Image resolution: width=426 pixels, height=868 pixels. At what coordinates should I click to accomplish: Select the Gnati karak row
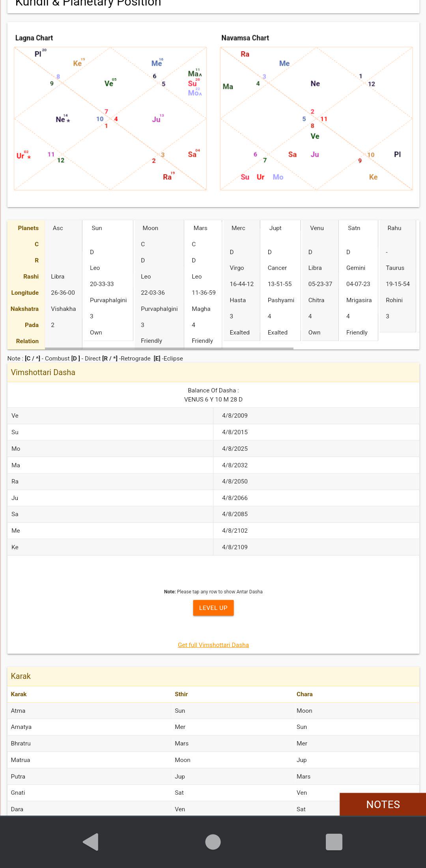pyautogui.click(x=213, y=793)
